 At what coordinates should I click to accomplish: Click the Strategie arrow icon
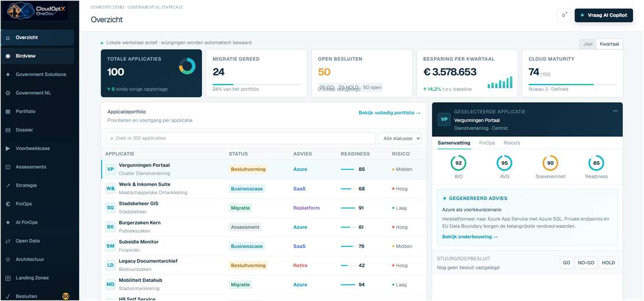[x=8, y=186]
